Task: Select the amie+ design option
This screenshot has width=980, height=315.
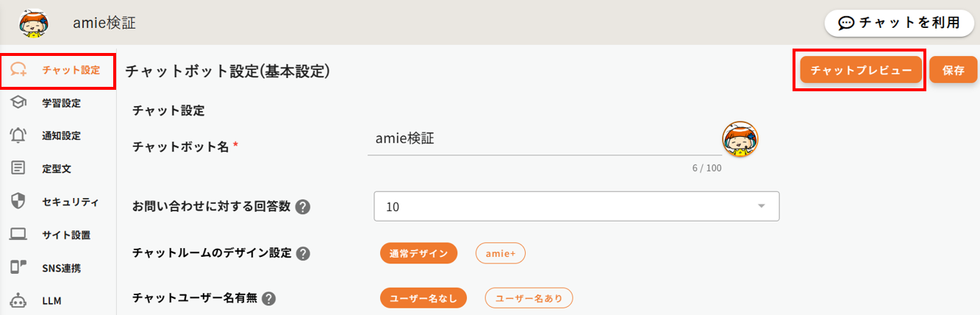Action: [x=500, y=253]
